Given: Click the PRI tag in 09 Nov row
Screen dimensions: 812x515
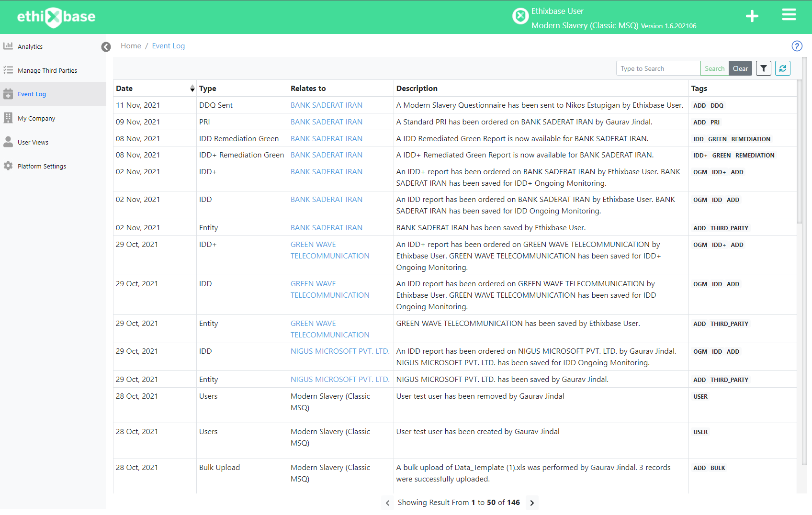Looking at the screenshot, I should click(x=715, y=123).
